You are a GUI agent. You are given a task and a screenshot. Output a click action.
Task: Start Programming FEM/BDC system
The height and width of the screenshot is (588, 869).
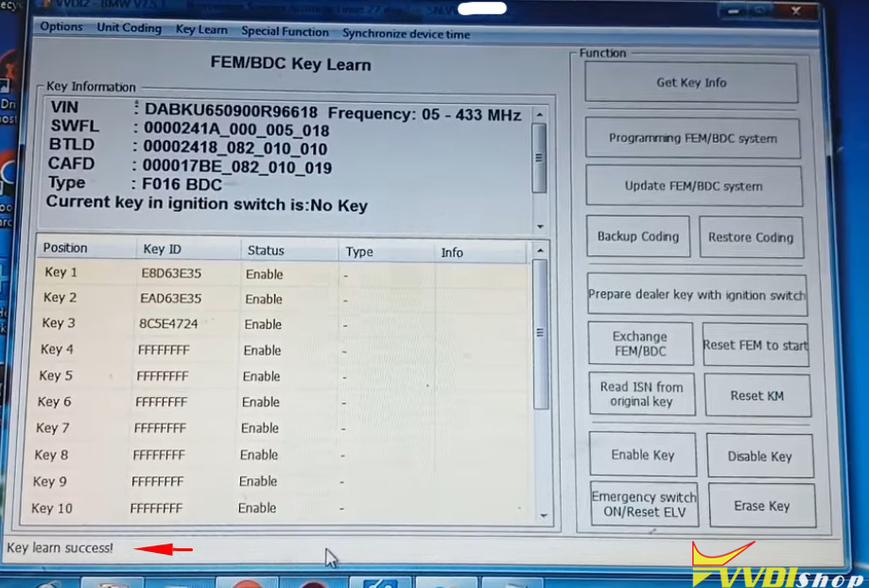[694, 138]
